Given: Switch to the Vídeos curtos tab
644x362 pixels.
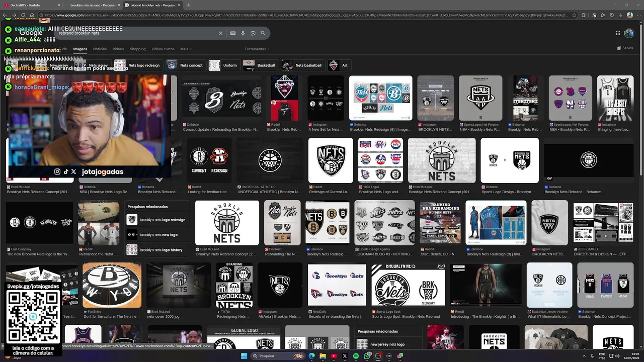Looking at the screenshot, I should pos(163,49).
